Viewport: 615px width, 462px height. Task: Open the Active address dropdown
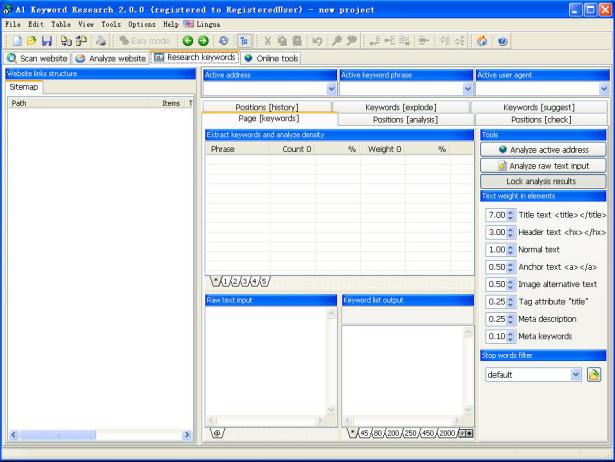pyautogui.click(x=331, y=89)
